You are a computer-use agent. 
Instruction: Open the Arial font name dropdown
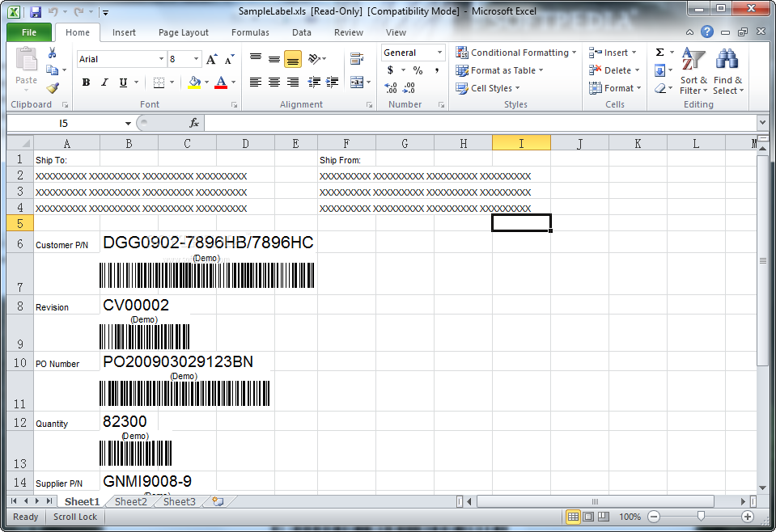pyautogui.click(x=161, y=59)
